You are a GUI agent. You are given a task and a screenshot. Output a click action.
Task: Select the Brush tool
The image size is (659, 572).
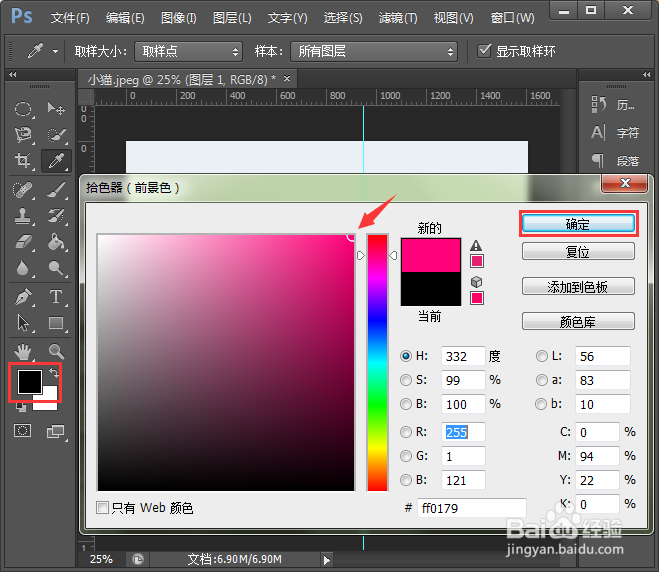coord(56,190)
